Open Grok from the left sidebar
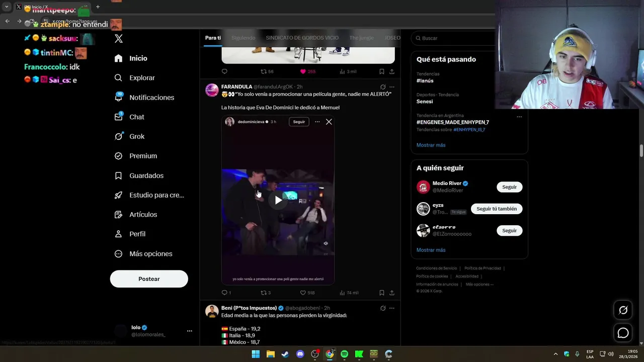 129,136
